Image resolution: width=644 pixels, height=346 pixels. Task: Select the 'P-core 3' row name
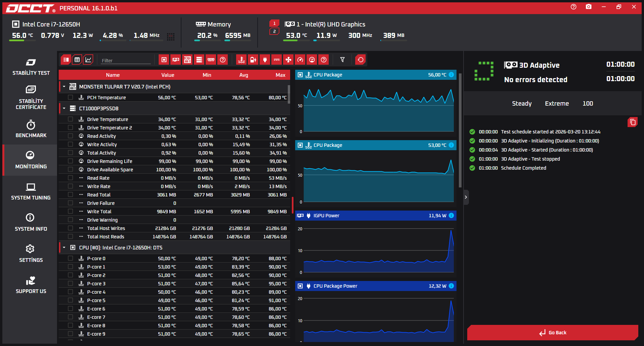click(x=96, y=284)
